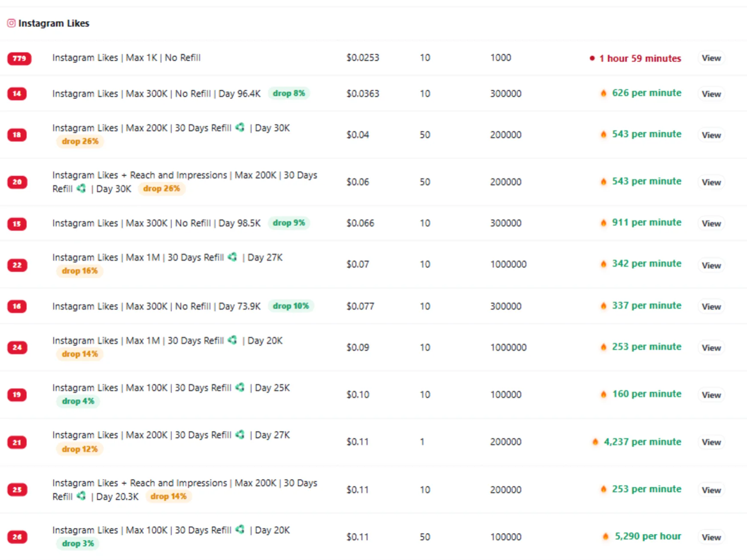The width and height of the screenshot is (747, 560).
Task: Click refill icon in Max 200K Day 30K row
Action: tap(240, 127)
